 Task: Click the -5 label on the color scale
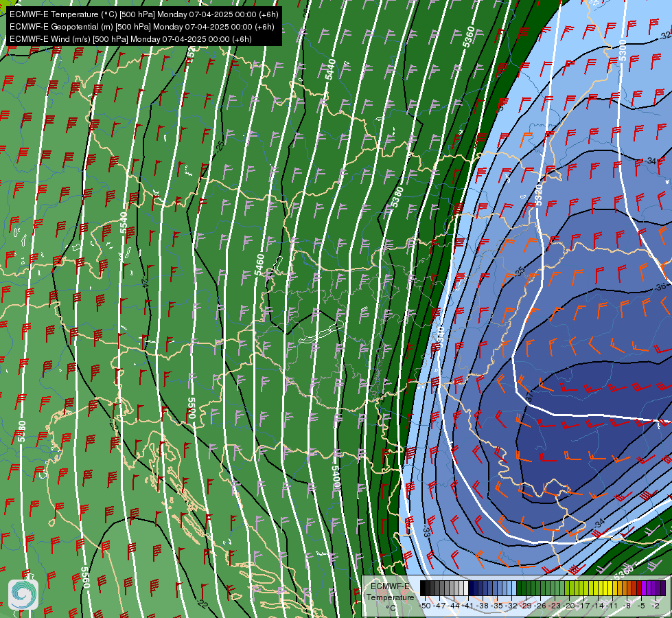pos(641,606)
